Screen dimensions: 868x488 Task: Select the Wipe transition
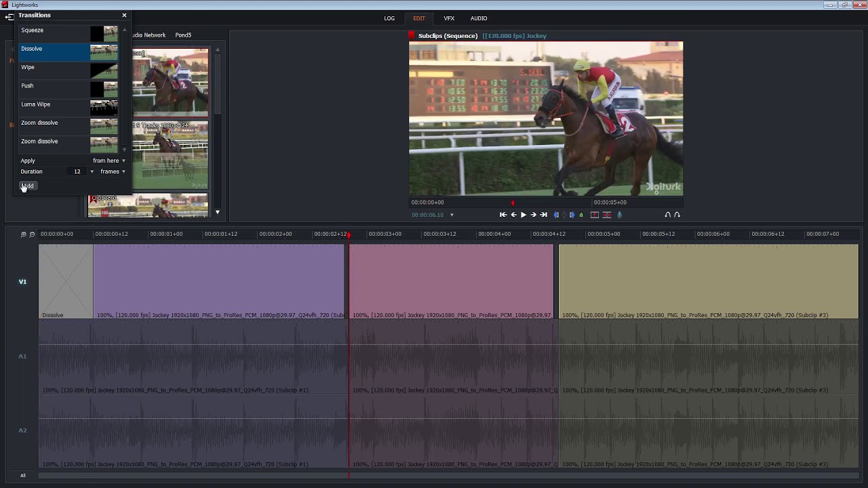(69, 70)
